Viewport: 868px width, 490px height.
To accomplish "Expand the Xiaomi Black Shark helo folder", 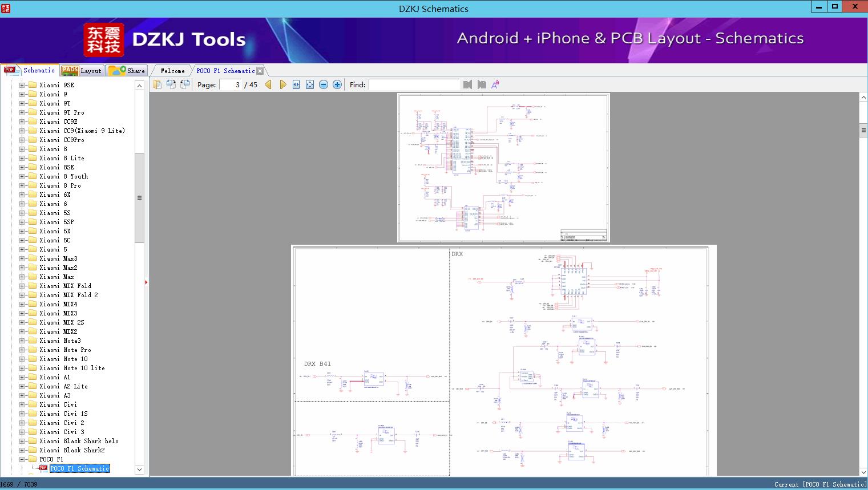I will [22, 441].
